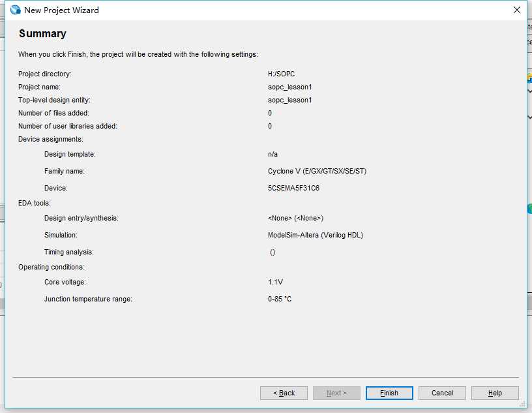532x413 pixels.
Task: Open Help for the wizard
Action: click(495, 393)
